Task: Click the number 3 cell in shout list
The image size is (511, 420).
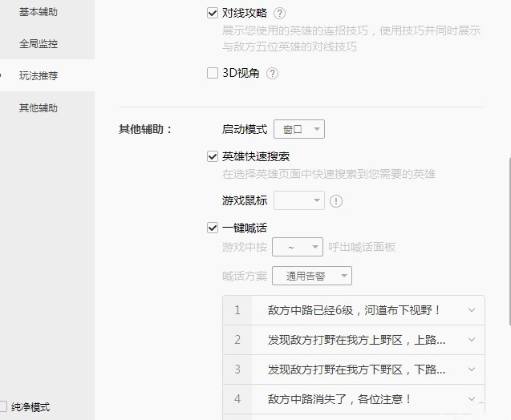Action: (237, 370)
